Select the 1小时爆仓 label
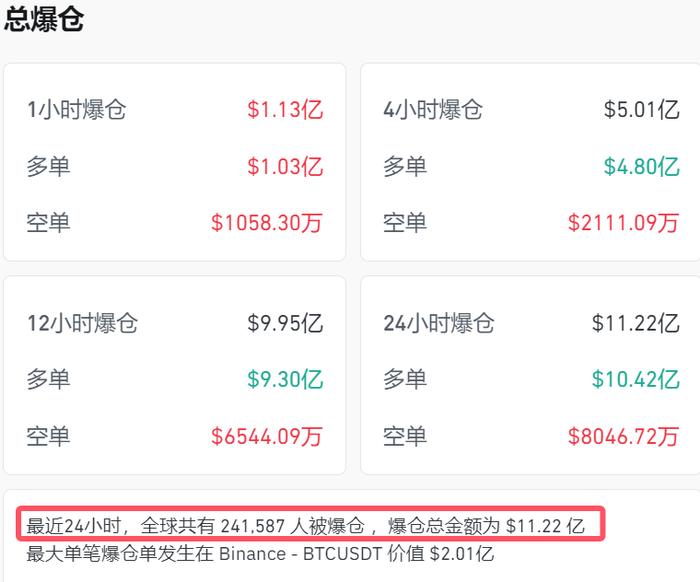The image size is (700, 582). [x=77, y=110]
